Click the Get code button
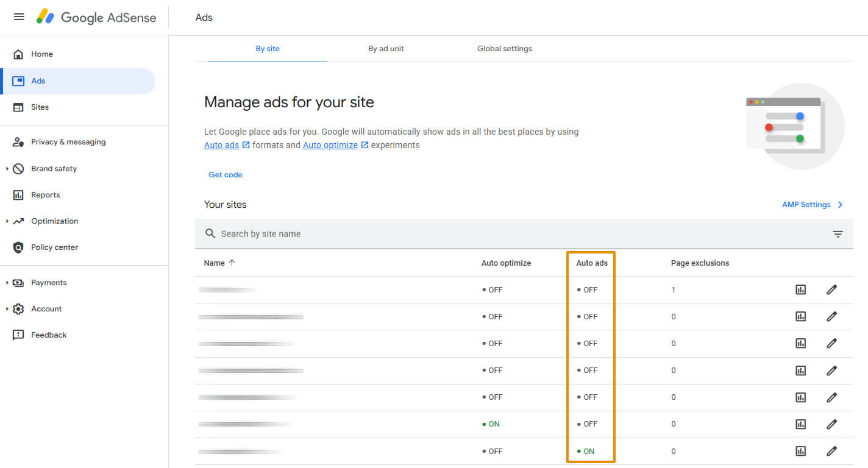The width and height of the screenshot is (868, 468). [225, 174]
